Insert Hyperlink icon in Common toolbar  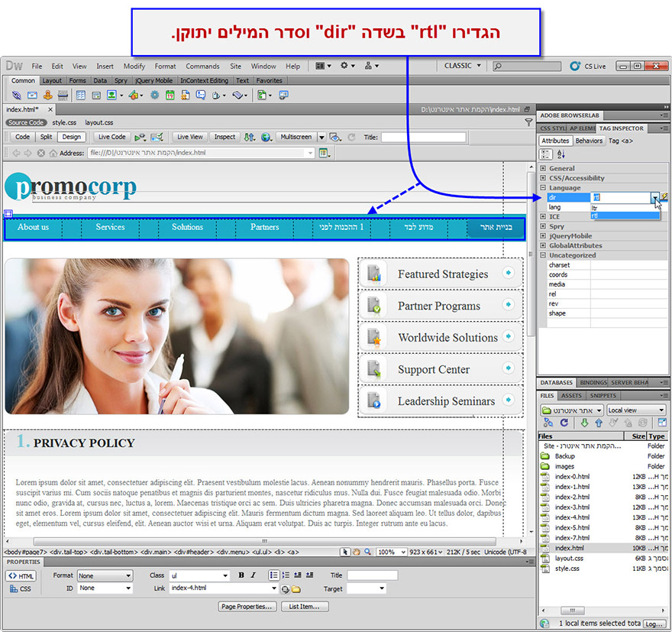16,96
